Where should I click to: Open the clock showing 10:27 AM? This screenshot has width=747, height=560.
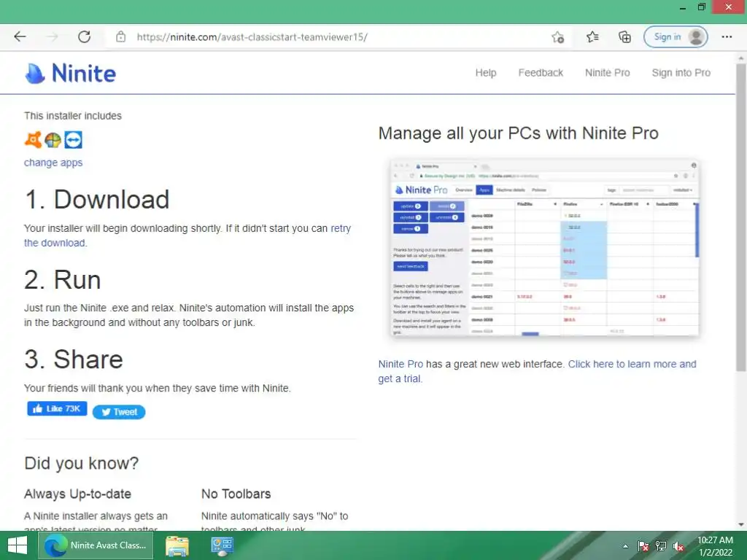point(715,546)
